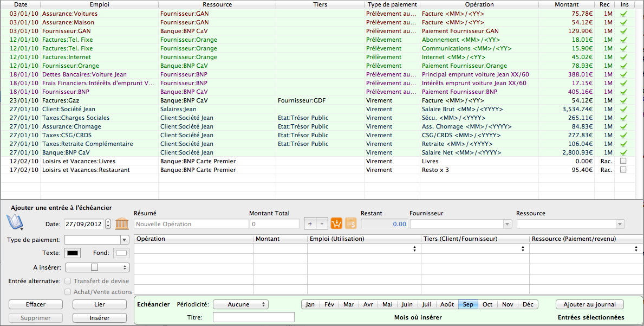Select the Jan month segment
The height and width of the screenshot is (326, 644).
(310, 304)
